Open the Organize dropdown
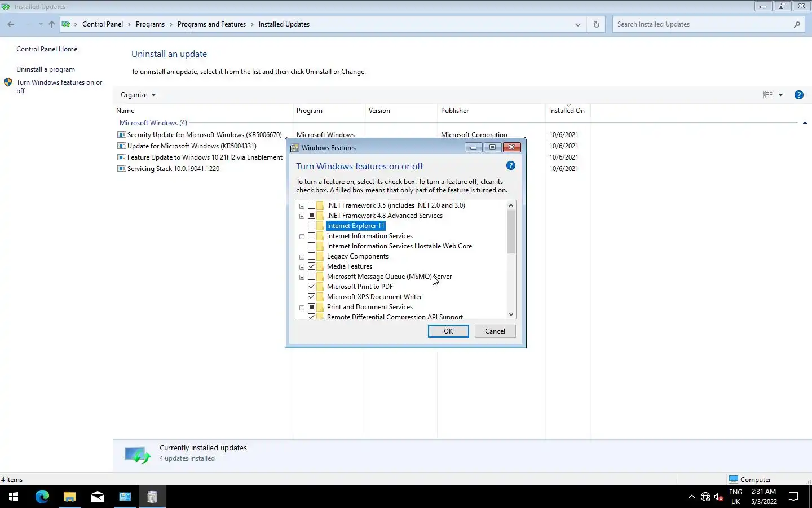The width and height of the screenshot is (812, 508). [x=138, y=95]
